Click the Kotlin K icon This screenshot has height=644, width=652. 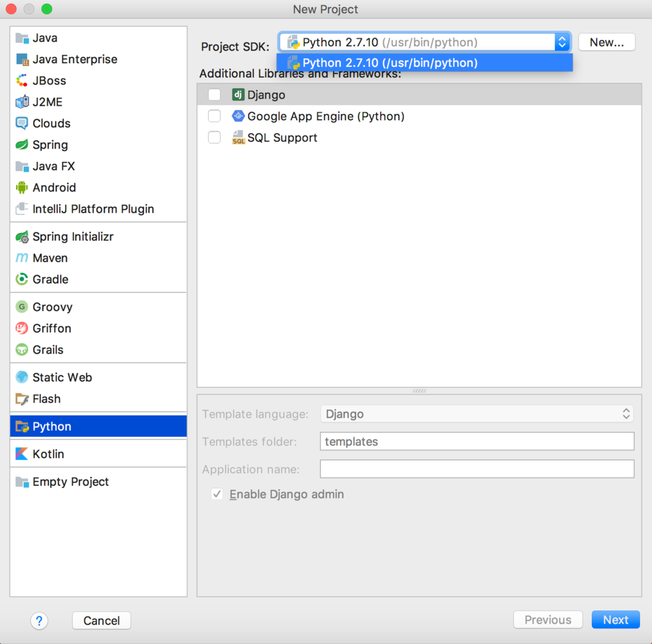coord(22,454)
